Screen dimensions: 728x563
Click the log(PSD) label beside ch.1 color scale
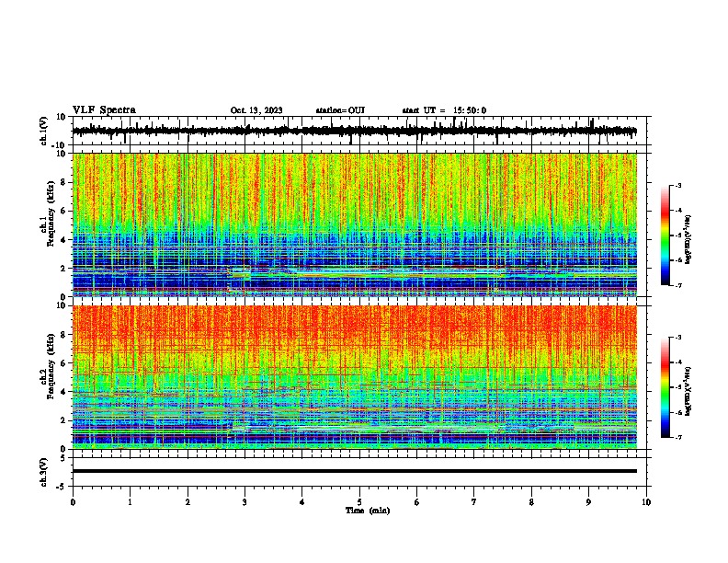[x=688, y=239]
